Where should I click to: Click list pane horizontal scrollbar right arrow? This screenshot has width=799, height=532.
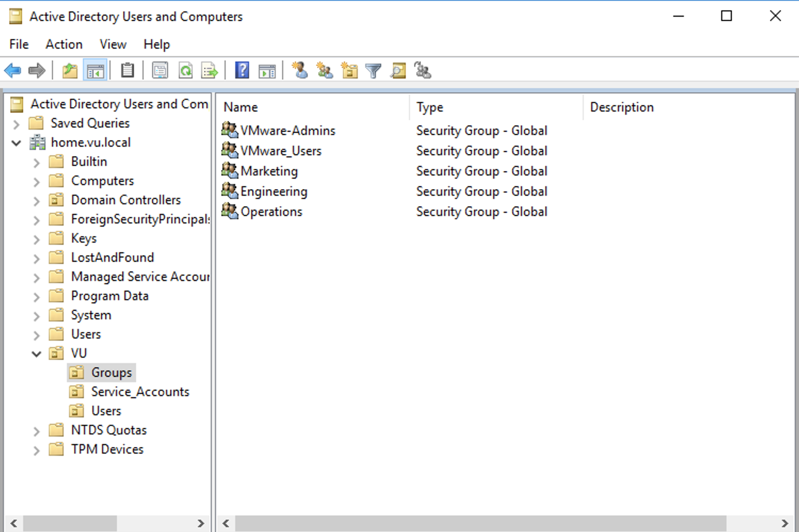pos(785,523)
